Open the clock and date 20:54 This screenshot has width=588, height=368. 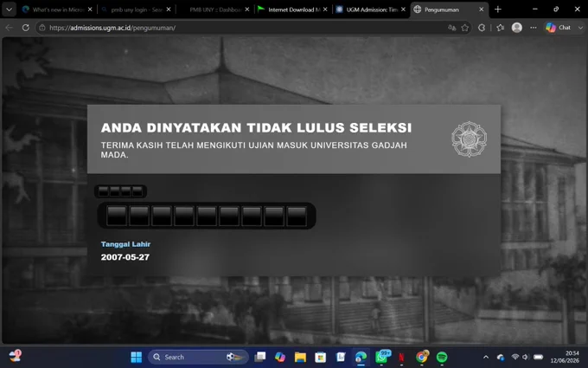565,357
